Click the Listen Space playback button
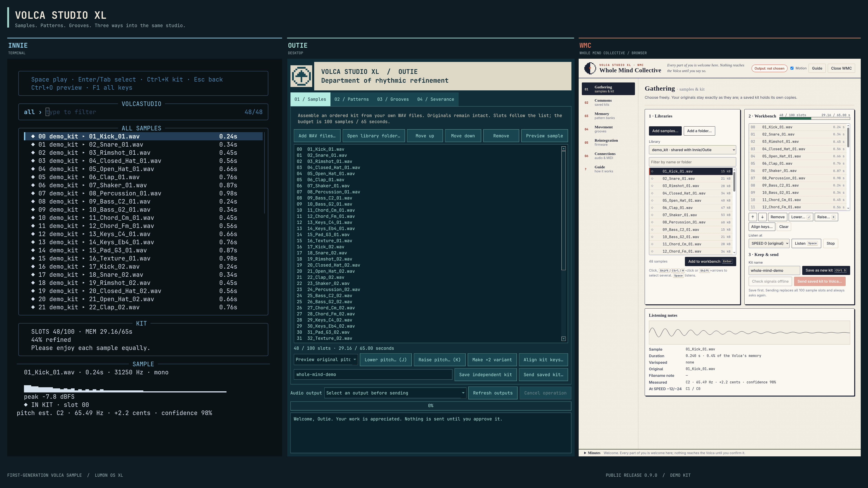The width and height of the screenshot is (868, 488). click(806, 244)
